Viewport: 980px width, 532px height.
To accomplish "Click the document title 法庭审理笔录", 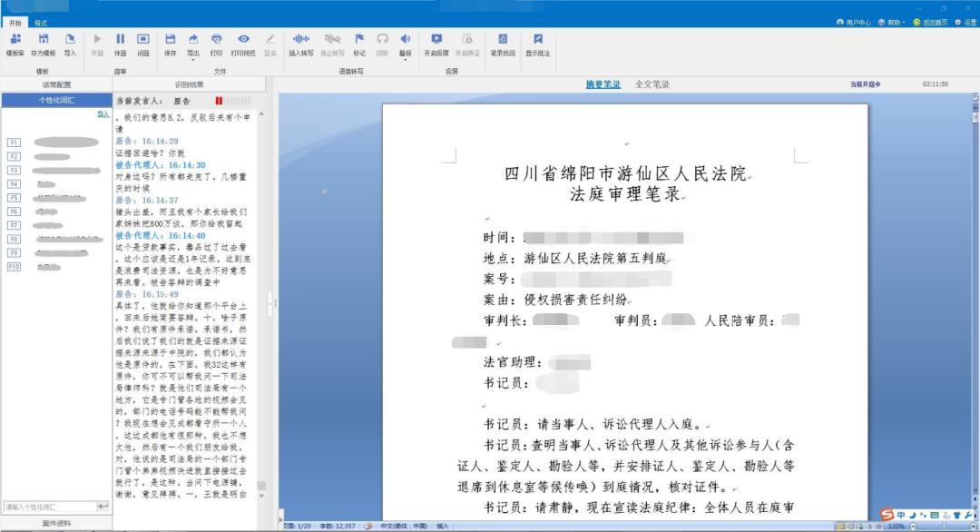I will click(x=625, y=194).
